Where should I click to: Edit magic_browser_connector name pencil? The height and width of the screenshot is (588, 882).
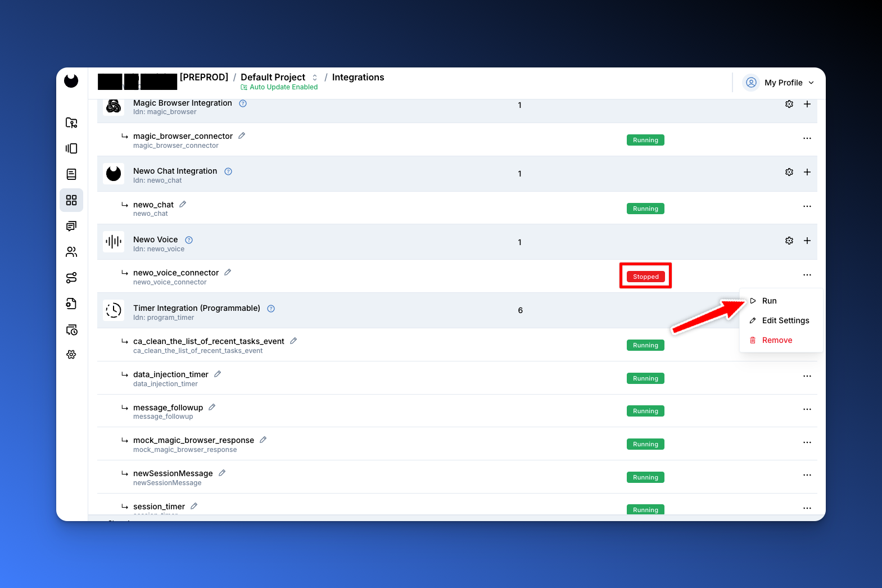point(242,135)
